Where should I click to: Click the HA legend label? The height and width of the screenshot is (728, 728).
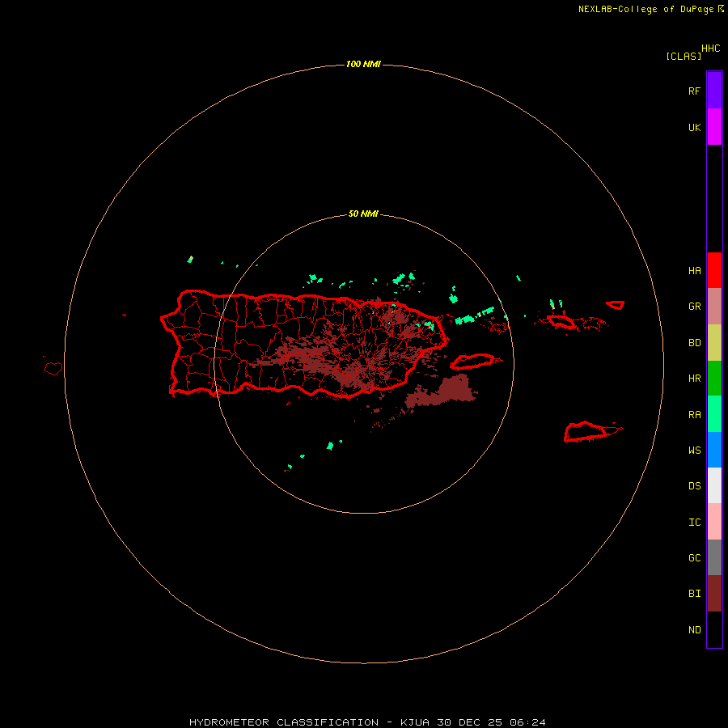[x=694, y=271]
